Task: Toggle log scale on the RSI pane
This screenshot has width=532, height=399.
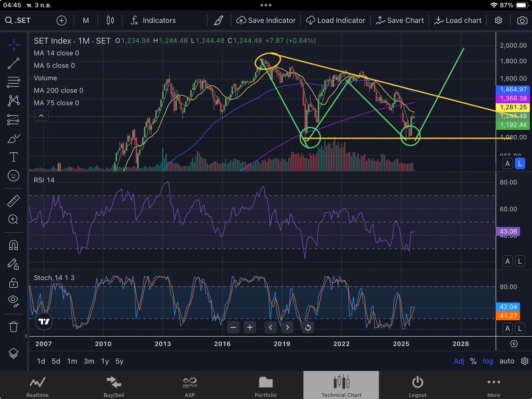Action: tap(520, 261)
